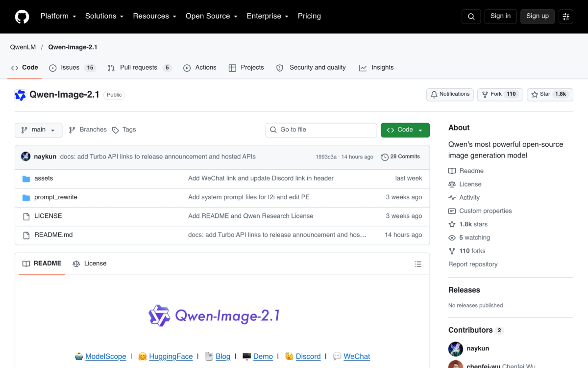588x368 pixels.
Task: Focus the Go to file search field
Action: pos(321,130)
